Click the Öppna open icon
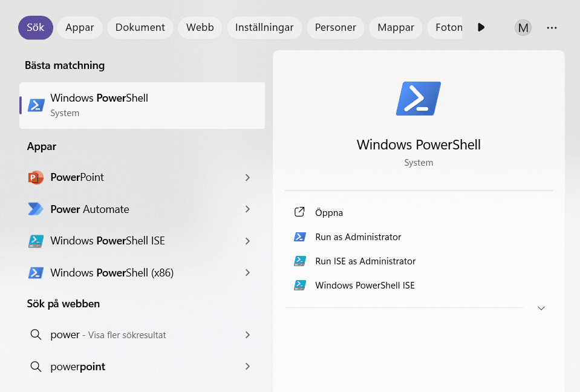The width and height of the screenshot is (580, 392). [299, 212]
